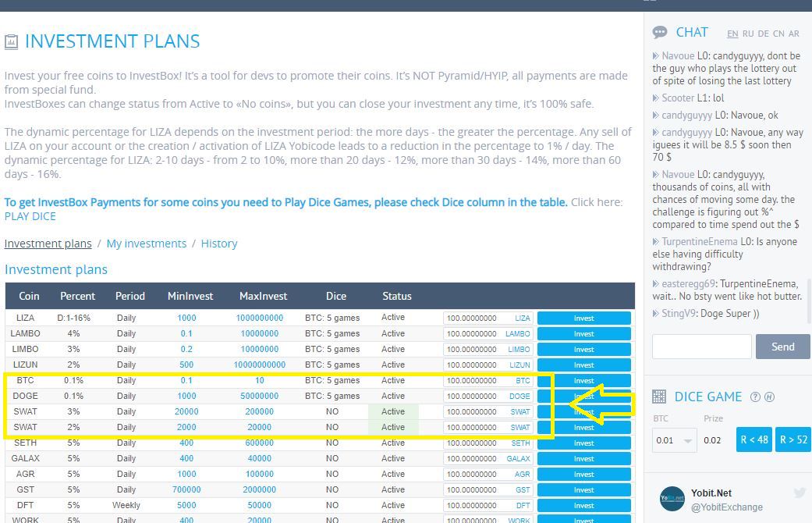Click the Dice Game H icon

(770, 397)
